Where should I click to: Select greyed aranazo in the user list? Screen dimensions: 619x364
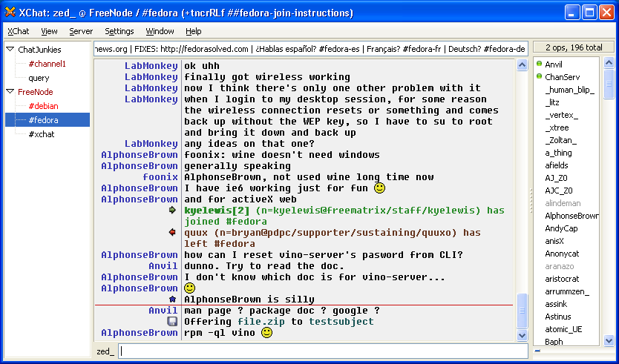click(560, 266)
